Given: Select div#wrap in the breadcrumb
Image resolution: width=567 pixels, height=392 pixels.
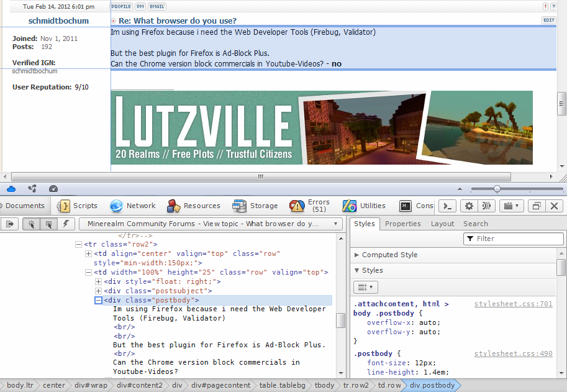Looking at the screenshot, I should pos(91,386).
